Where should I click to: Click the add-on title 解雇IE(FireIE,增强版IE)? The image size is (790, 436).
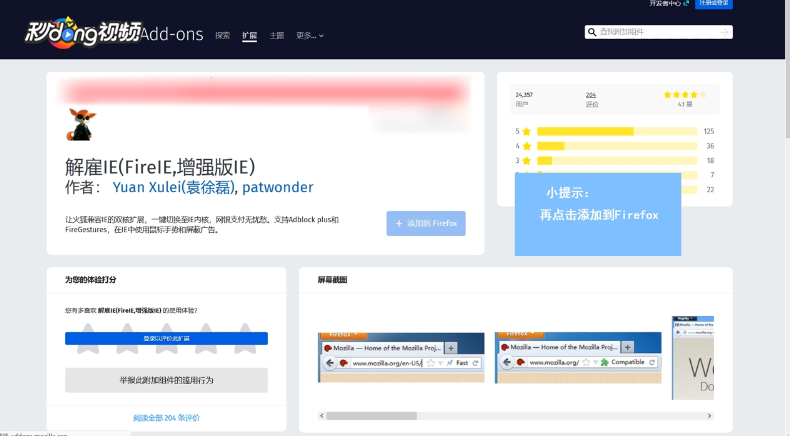pos(160,167)
